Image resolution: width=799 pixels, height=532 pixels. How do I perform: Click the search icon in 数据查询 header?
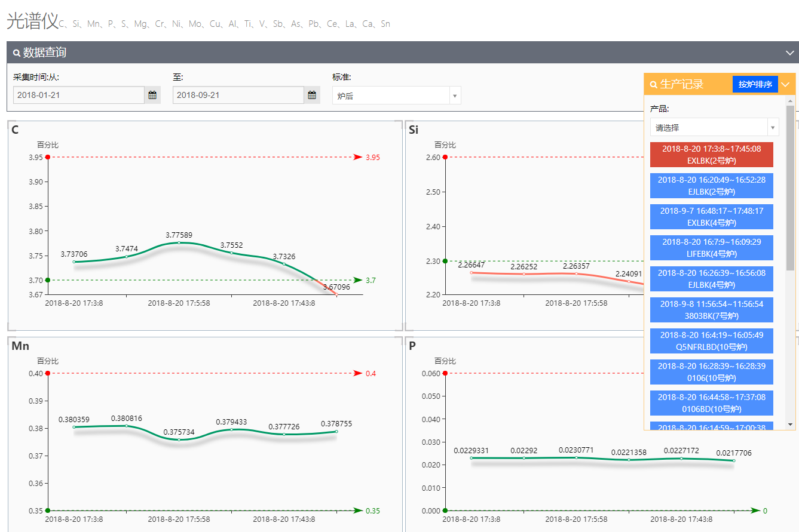coord(17,53)
